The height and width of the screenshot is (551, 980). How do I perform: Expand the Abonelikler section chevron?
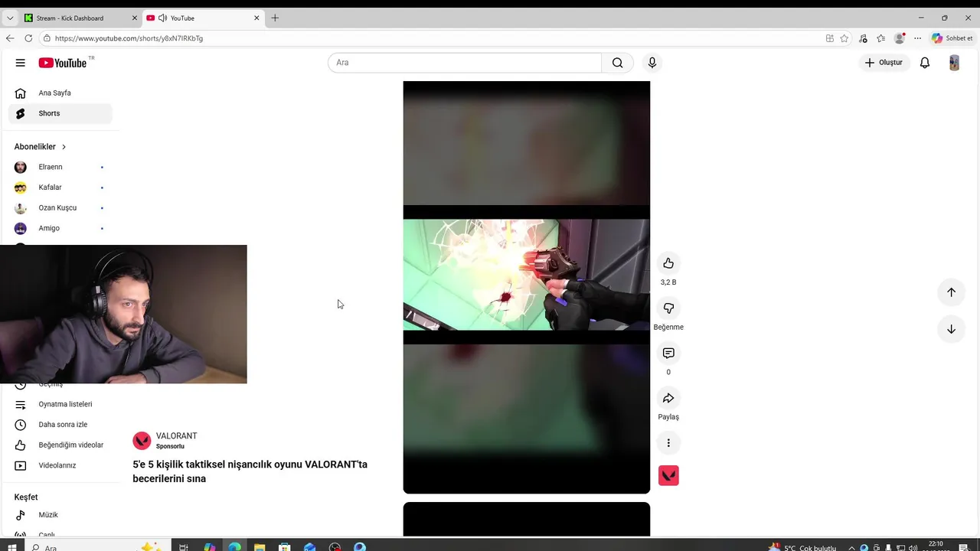tap(64, 147)
